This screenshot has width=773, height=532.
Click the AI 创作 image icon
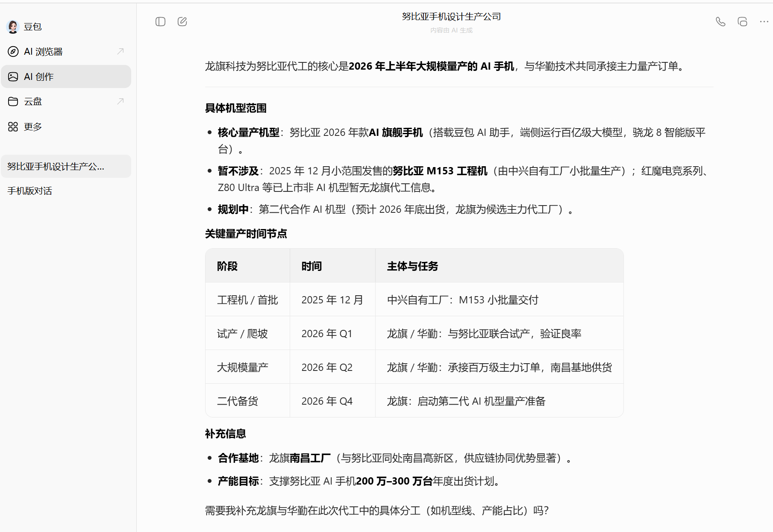point(13,77)
